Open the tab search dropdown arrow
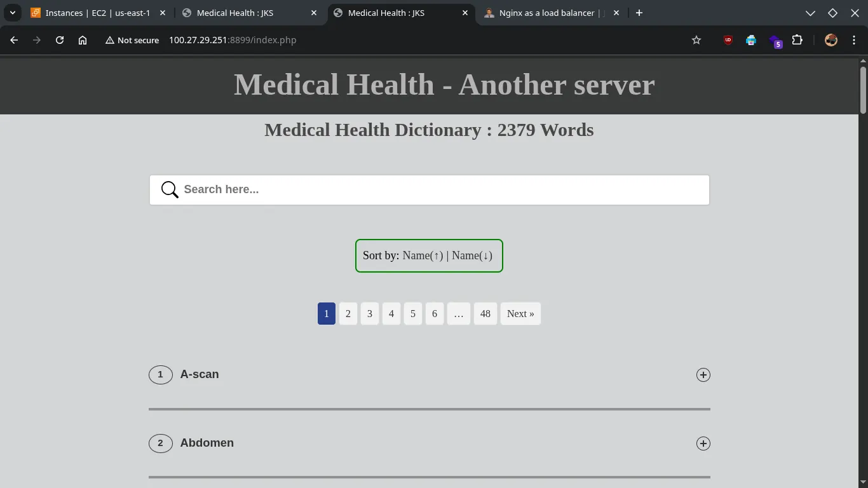This screenshot has width=868, height=488. click(12, 13)
